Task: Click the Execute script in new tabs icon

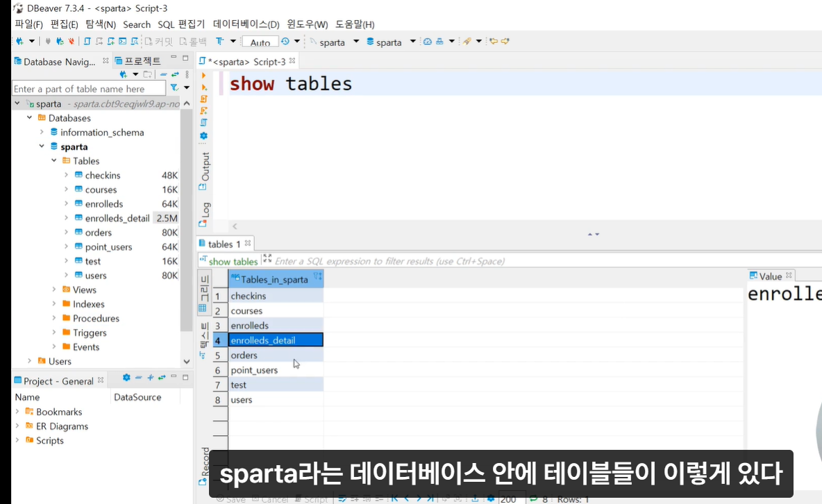Action: click(204, 110)
